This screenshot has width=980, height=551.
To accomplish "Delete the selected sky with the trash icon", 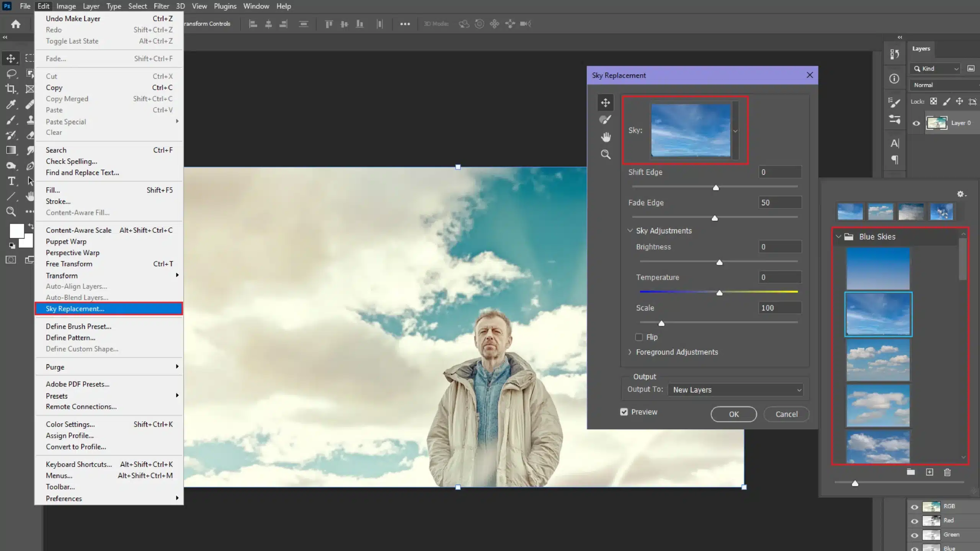I will click(x=947, y=472).
